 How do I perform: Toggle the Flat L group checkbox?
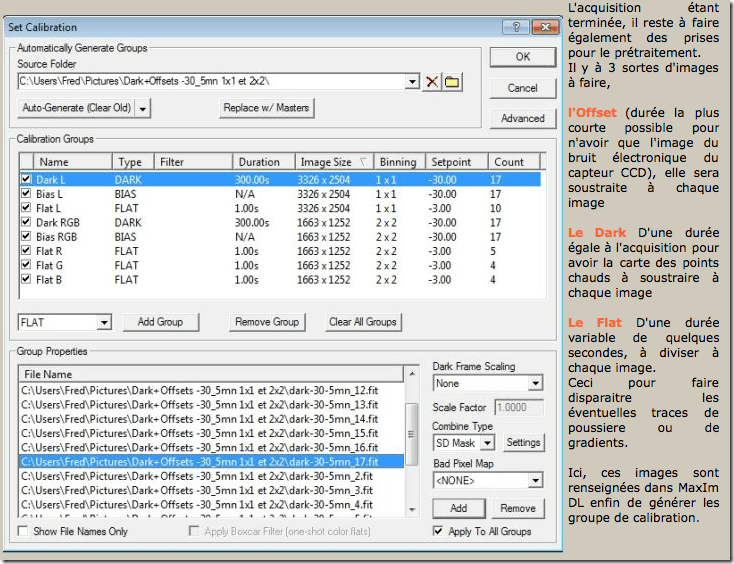pos(26,207)
